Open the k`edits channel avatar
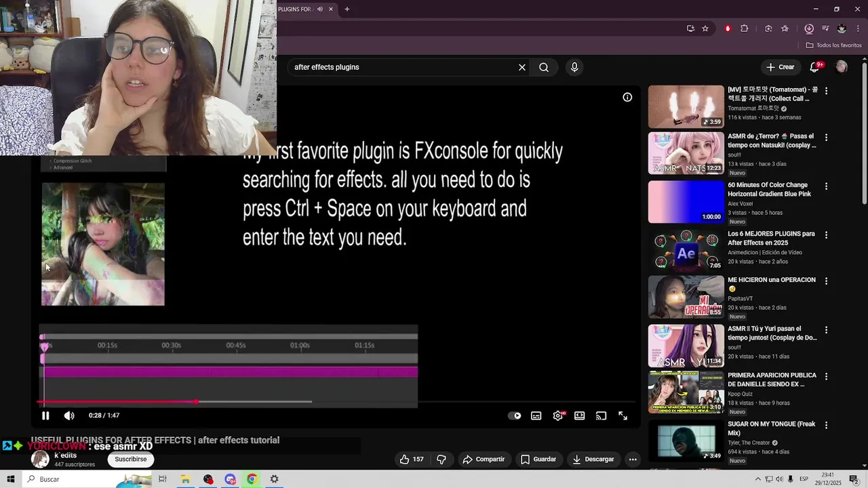868x488 pixels. pyautogui.click(x=41, y=460)
